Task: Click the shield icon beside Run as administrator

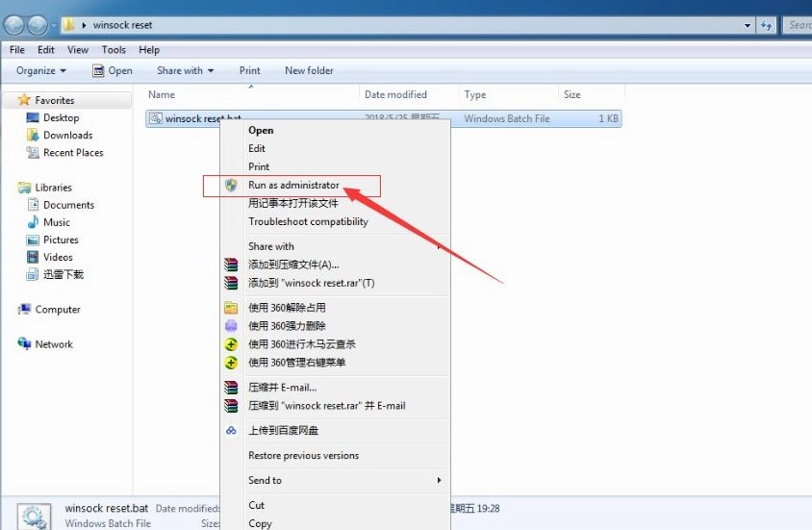Action: pos(231,185)
